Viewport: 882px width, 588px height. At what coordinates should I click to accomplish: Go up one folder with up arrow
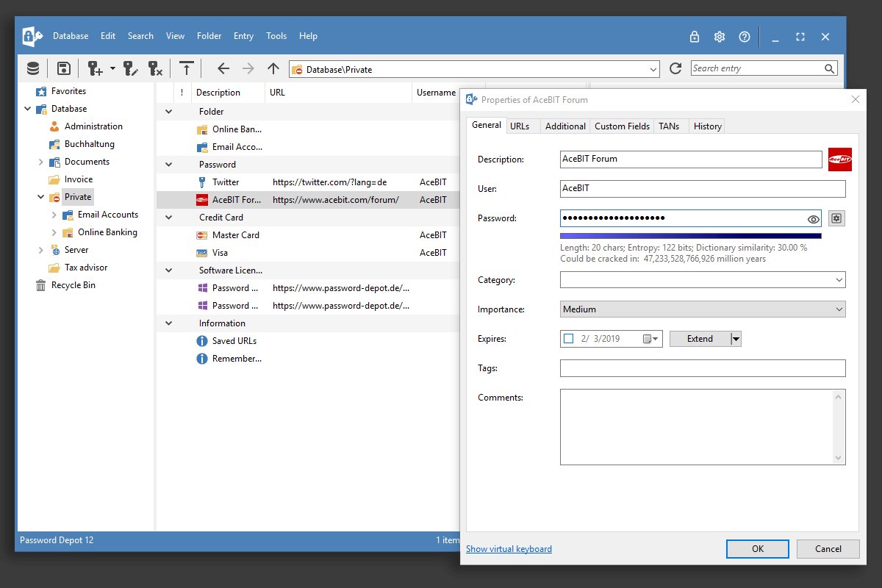pos(273,68)
